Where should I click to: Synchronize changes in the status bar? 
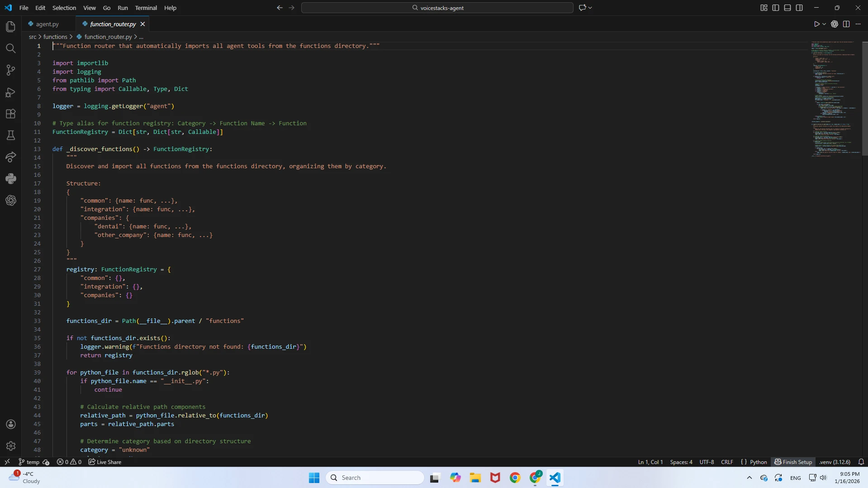click(x=46, y=462)
